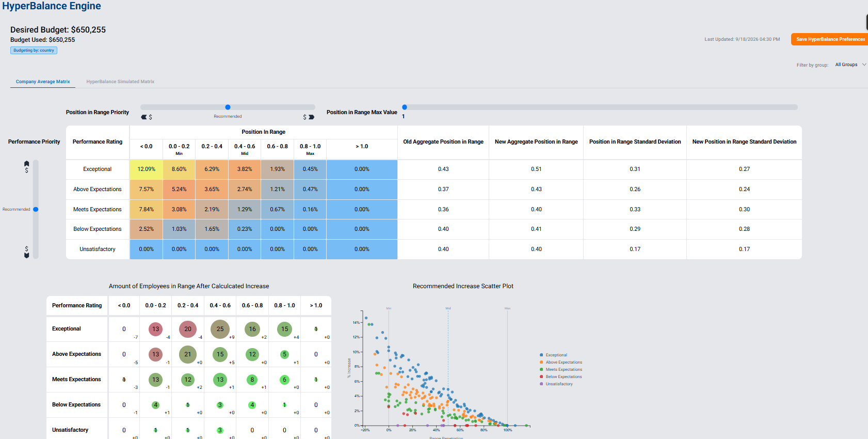Toggle the Meets Expectations series in the scatter legend
This screenshot has height=439, width=868.
click(560, 369)
